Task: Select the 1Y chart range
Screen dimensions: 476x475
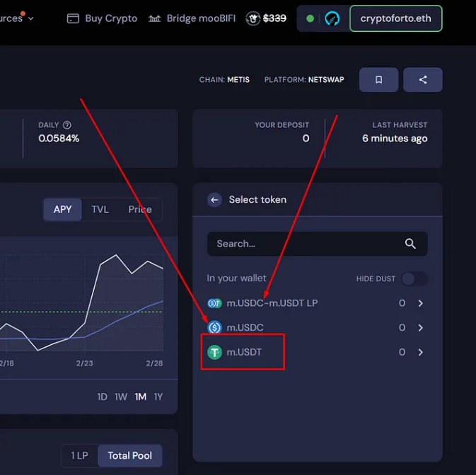Action: (158, 397)
